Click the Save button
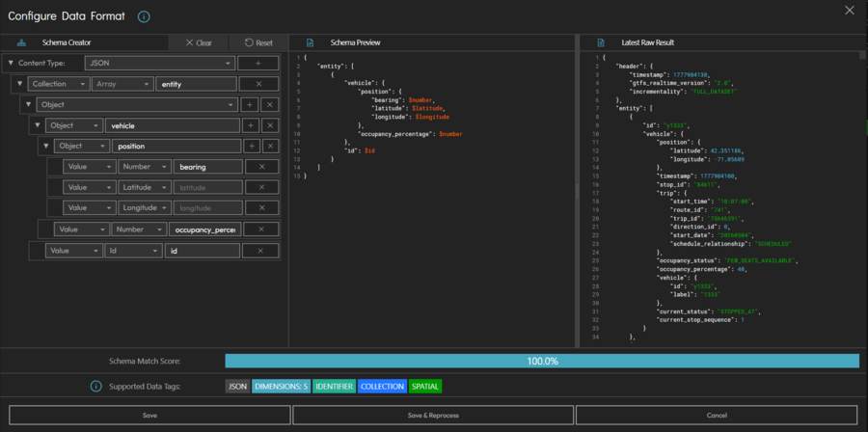Viewport: 868px width, 432px height. (x=149, y=415)
